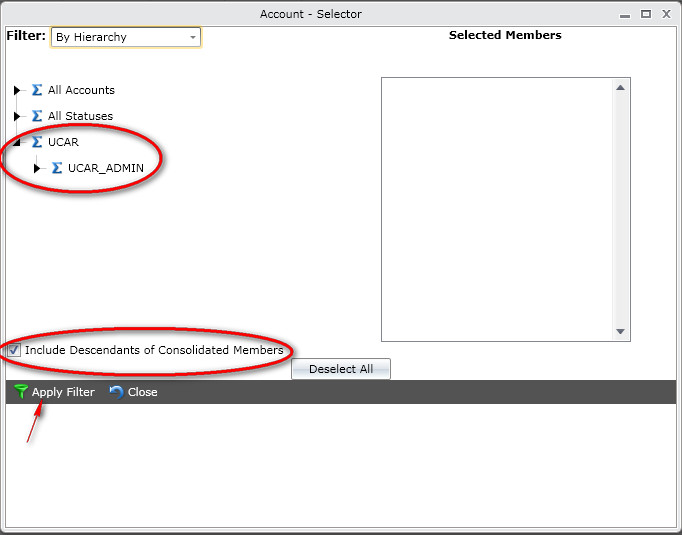Click the sigma icon beside All Statuses
Screen dimensions: 682x535
click(37, 116)
